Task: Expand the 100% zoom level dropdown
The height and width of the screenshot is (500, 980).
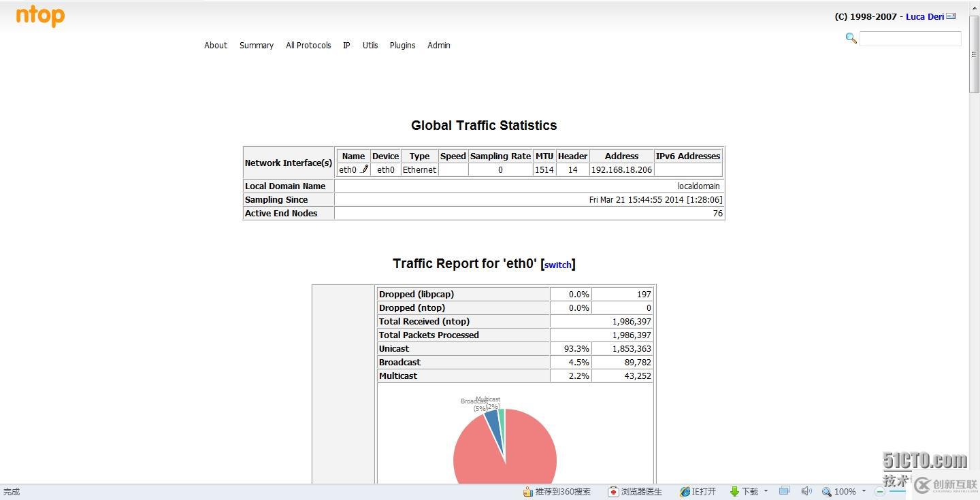Action: point(864,491)
